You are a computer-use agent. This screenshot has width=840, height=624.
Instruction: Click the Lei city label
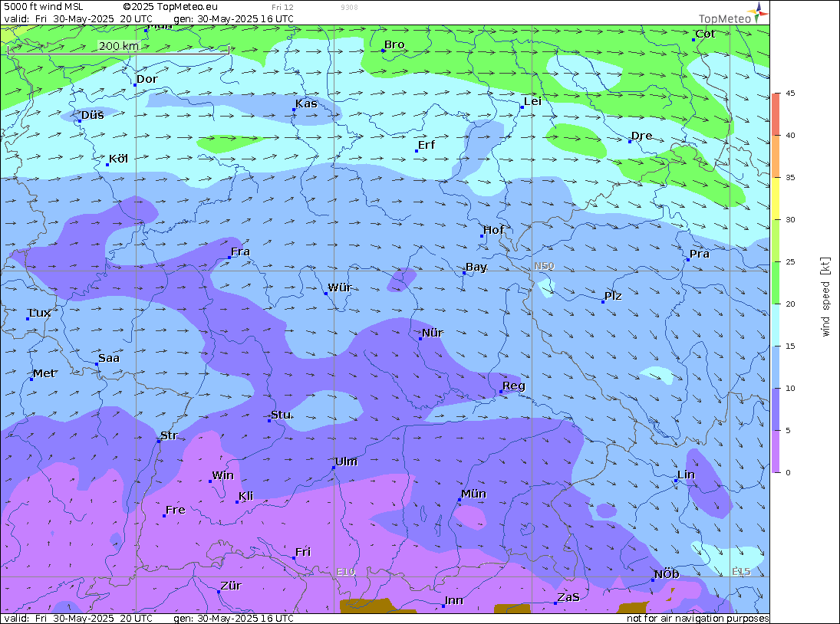(x=532, y=102)
